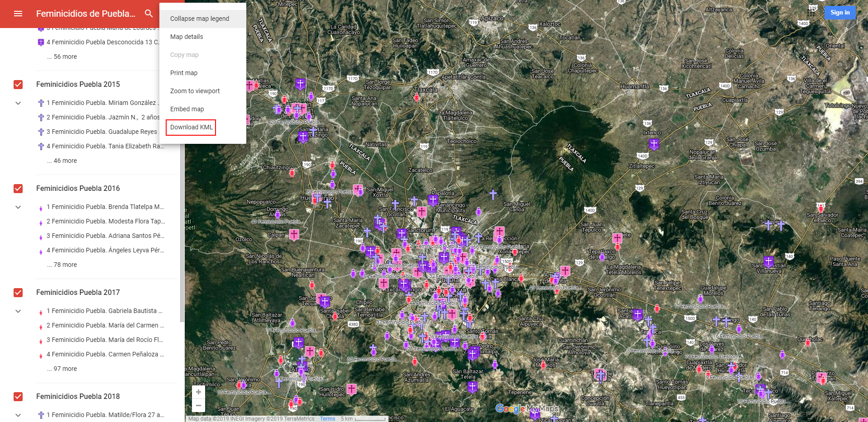
Task: Click Download KML menu item
Action: pos(203,127)
